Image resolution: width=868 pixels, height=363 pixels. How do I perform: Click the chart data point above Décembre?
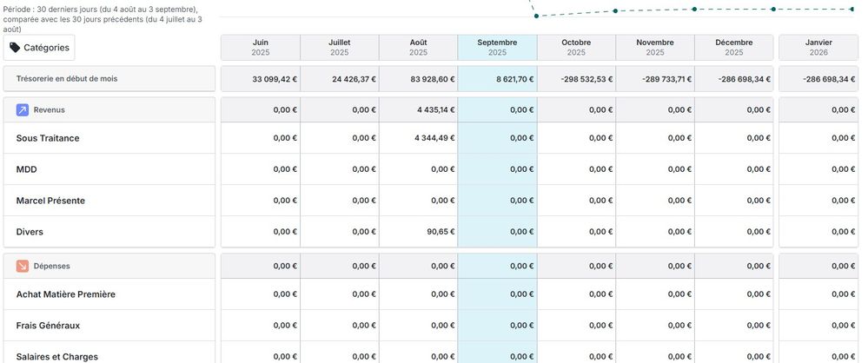773,10
